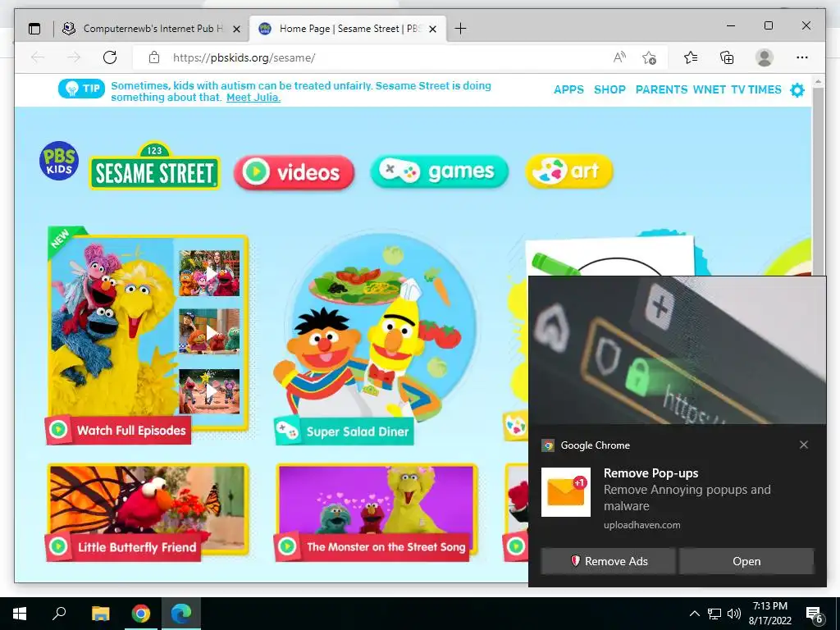Follow the Meet Julia link
The image size is (840, 630).
(253, 98)
